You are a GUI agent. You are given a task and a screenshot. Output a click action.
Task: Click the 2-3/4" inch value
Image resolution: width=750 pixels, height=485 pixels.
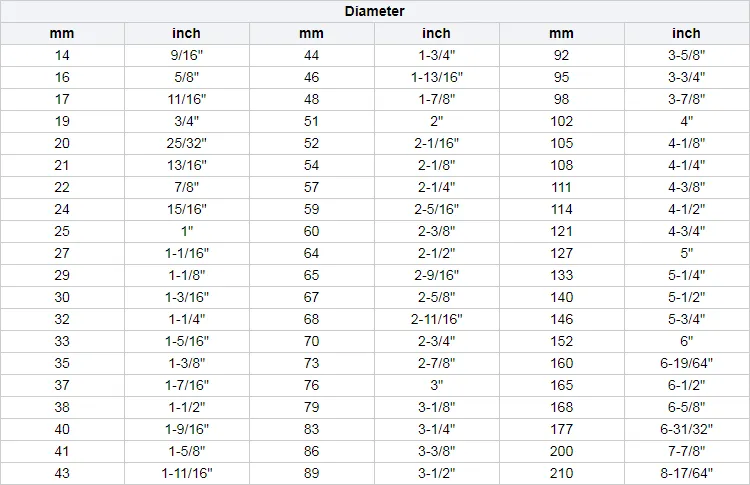[437, 342]
